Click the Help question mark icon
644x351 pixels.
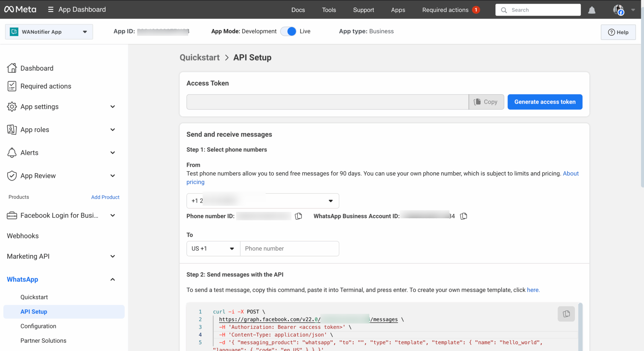tap(611, 32)
